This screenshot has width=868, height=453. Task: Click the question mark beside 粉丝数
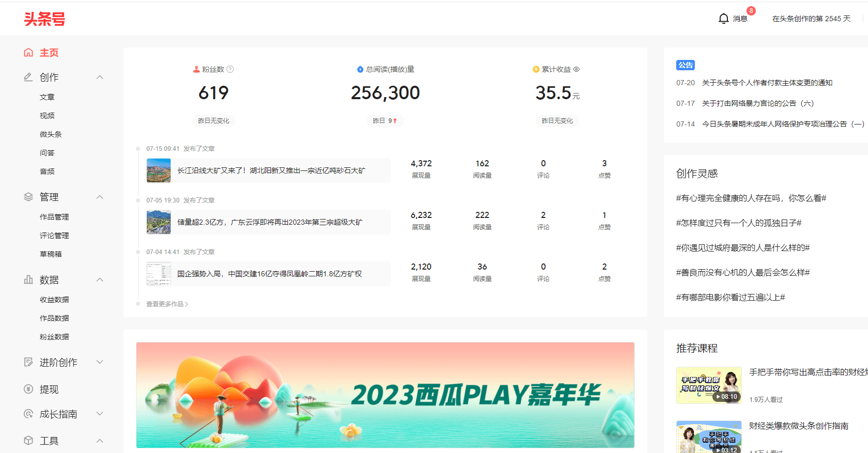[231, 69]
